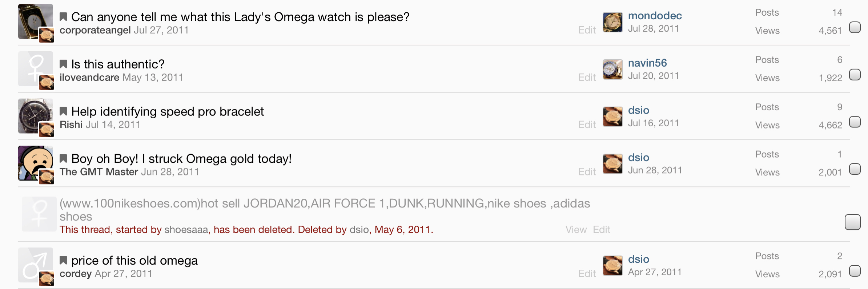868x289 pixels.
Task: Open 'Boy oh Boy! I struck Omega gold today!' thread
Action: (x=181, y=159)
